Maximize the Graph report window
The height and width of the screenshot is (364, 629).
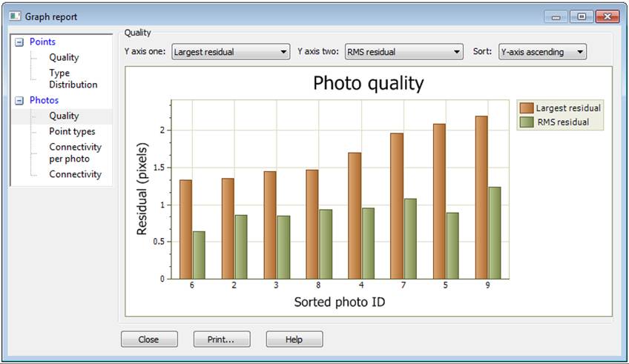[582, 16]
